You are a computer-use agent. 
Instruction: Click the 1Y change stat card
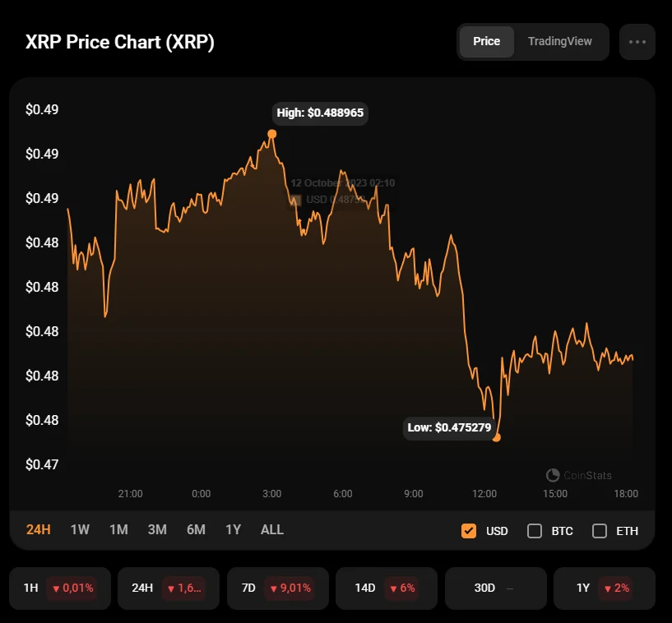click(604, 588)
